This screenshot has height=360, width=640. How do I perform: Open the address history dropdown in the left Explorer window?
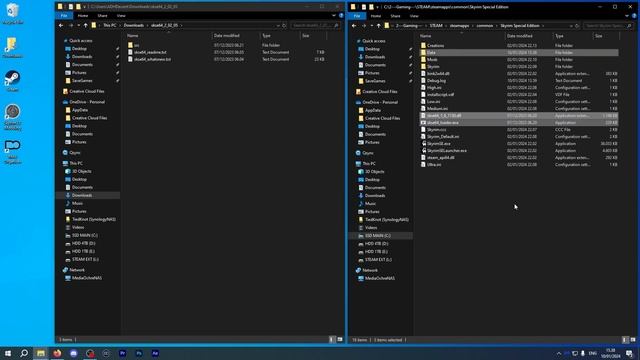click(x=278, y=25)
